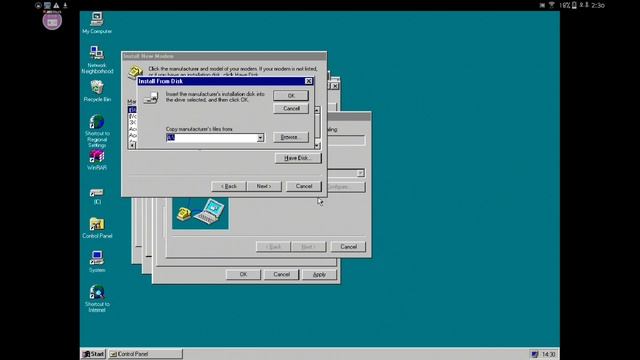The width and height of the screenshot is (640, 360).
Task: Click Cancel in the rearmost properties window
Action: (x=281, y=274)
